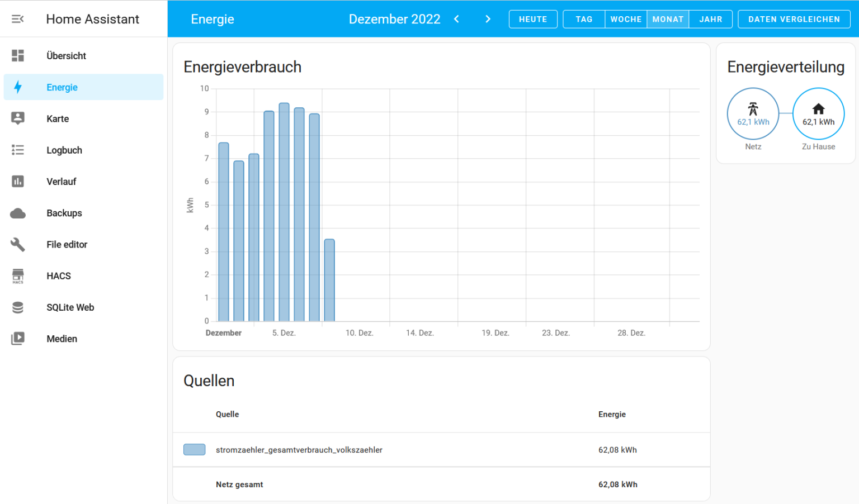
Task: Click the Verlauf chart icon
Action: 18,182
